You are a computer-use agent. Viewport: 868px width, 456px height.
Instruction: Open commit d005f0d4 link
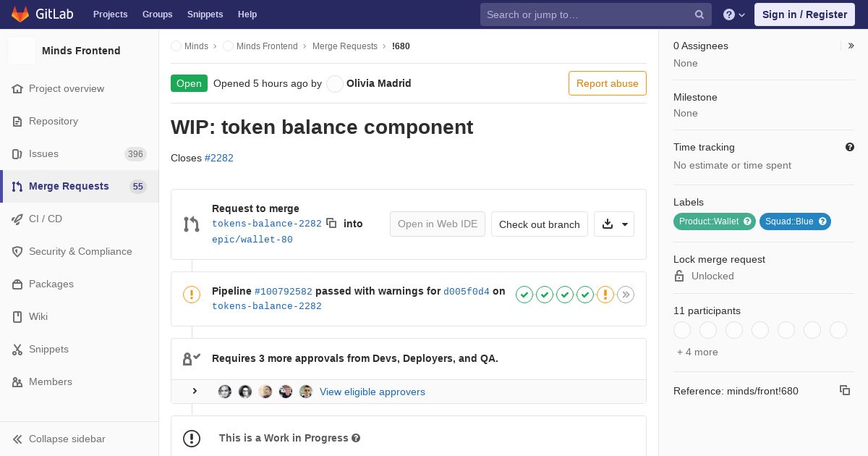point(467,292)
